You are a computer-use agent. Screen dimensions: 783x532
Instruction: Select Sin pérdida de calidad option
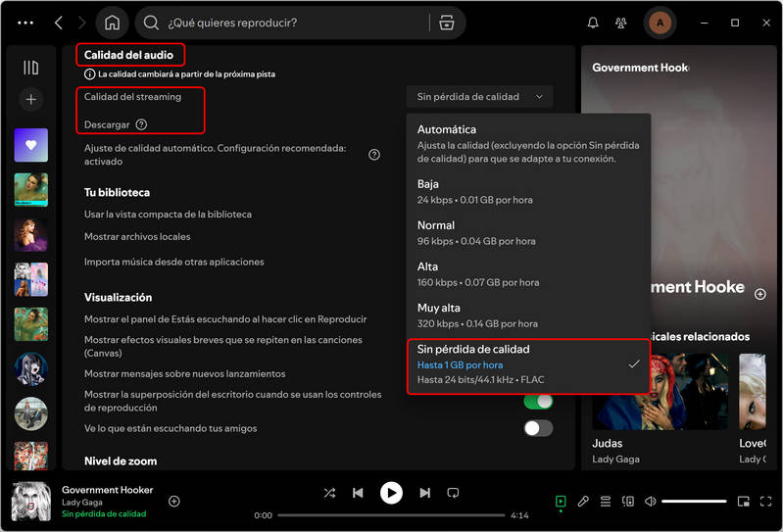[528, 366]
